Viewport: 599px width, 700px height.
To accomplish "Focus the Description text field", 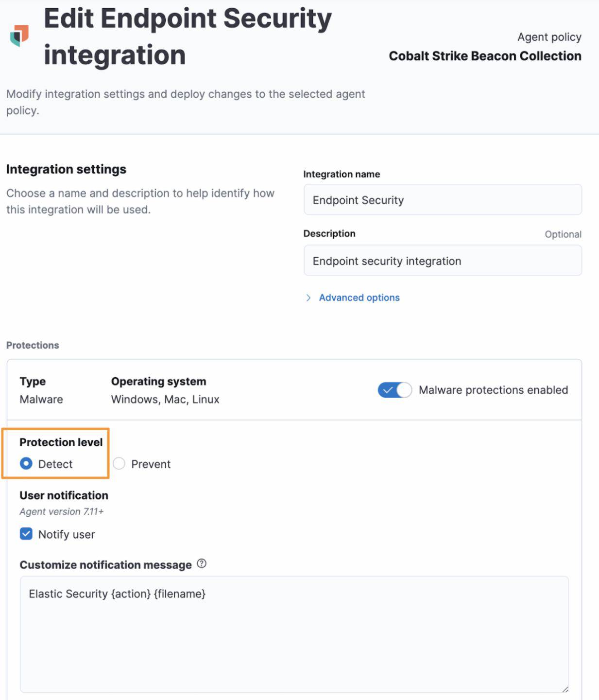I will coord(442,261).
